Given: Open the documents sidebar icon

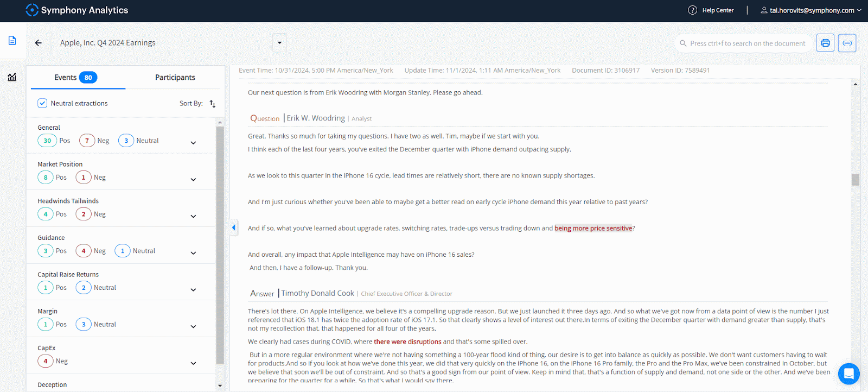Looking at the screenshot, I should click(12, 41).
